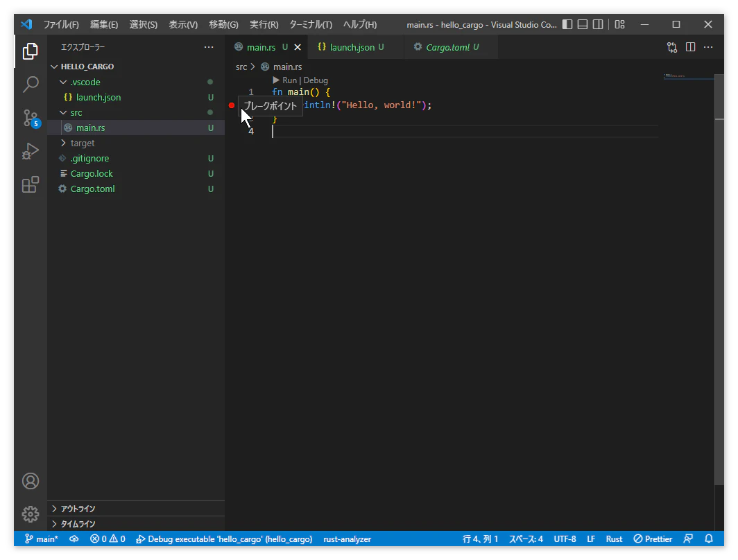This screenshot has width=738, height=560.
Task: Click the editor minimap preview
Action: point(689,77)
